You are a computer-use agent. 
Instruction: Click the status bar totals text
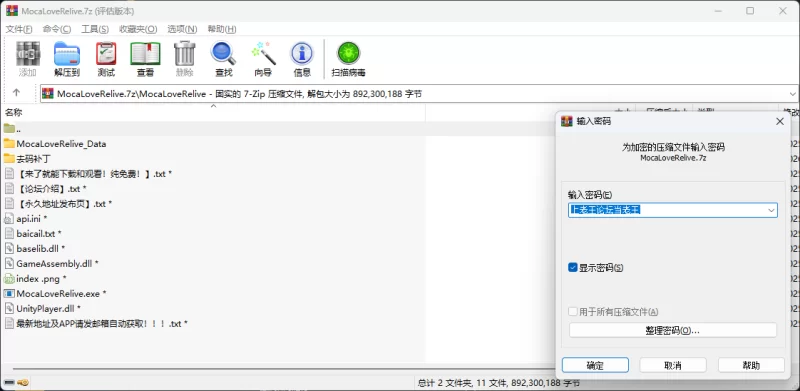coord(498,382)
